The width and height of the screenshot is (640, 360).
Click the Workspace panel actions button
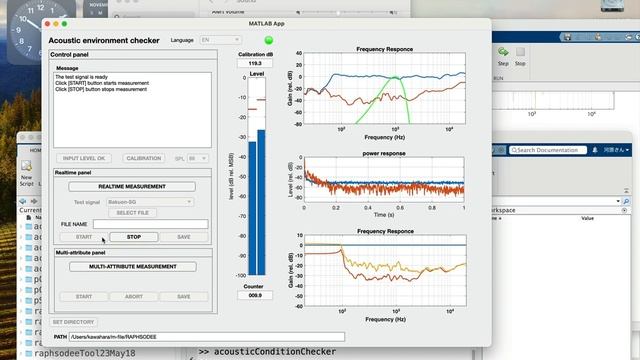click(x=624, y=210)
